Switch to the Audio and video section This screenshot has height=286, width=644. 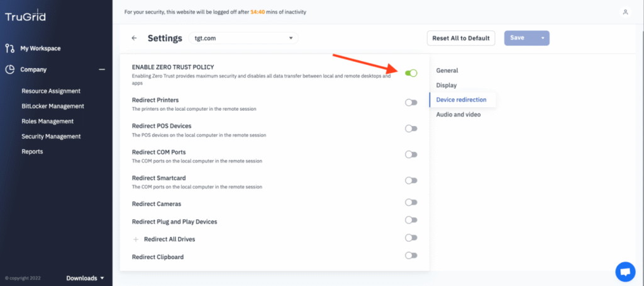point(458,115)
